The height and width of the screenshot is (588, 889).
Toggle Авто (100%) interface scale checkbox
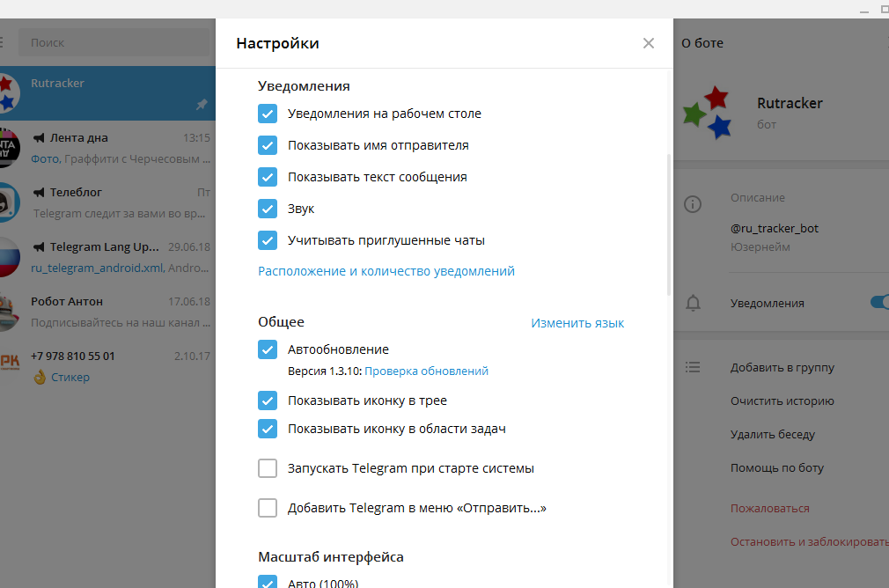pos(268,582)
